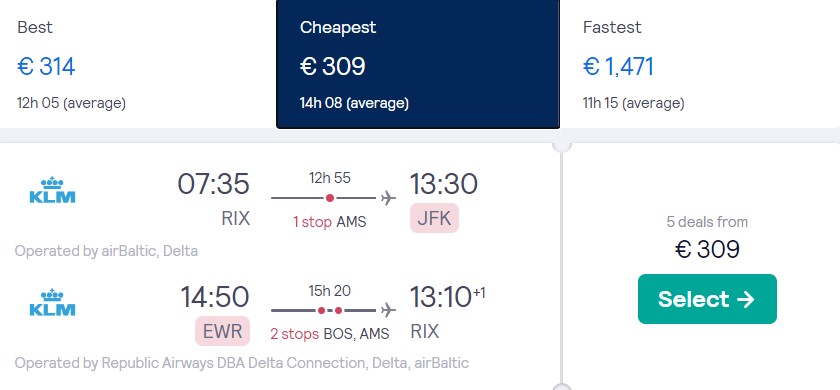Click the 07:35 departure time
The width and height of the screenshot is (840, 390).
[214, 184]
